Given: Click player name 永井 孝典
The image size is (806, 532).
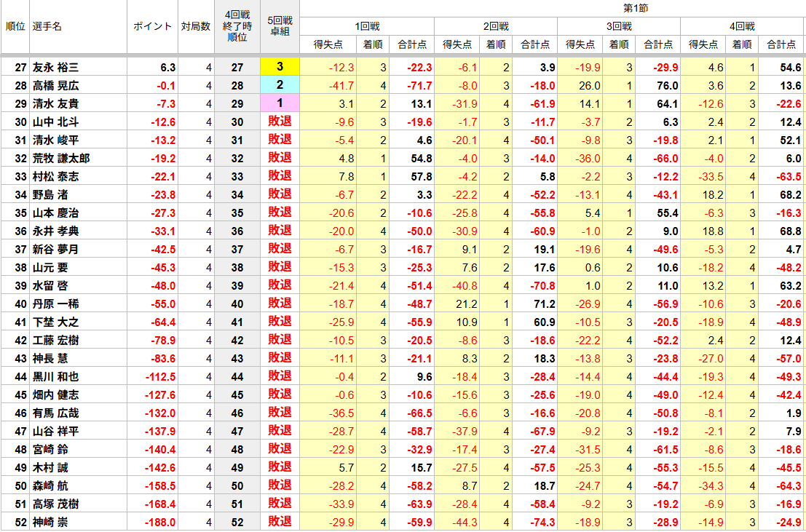Looking at the screenshot, I should [x=55, y=231].
